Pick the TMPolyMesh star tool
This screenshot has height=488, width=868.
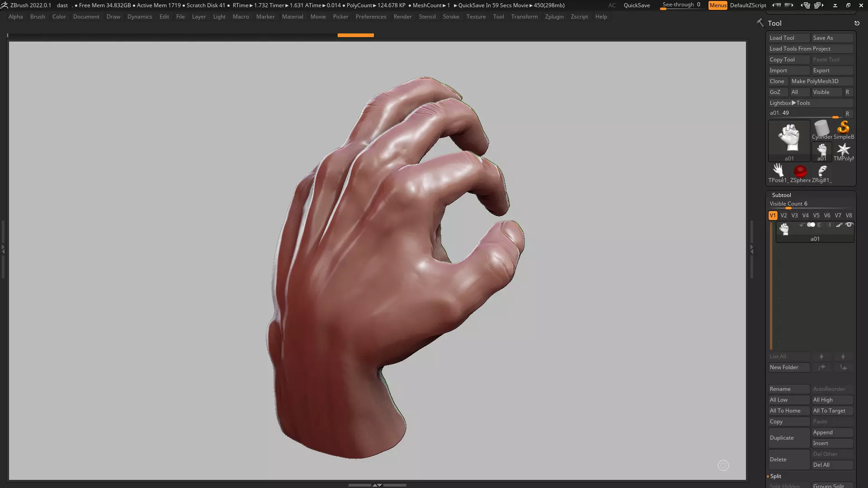844,152
